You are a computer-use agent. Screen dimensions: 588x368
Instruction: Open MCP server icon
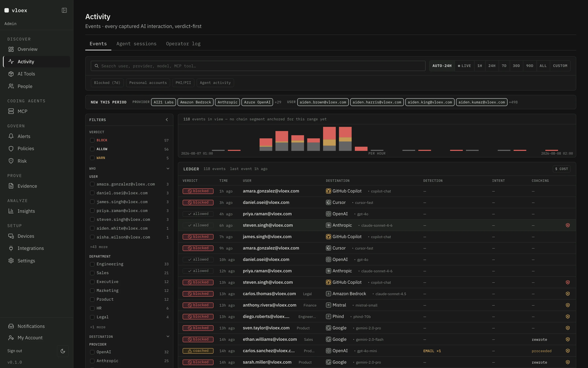pyautogui.click(x=11, y=111)
